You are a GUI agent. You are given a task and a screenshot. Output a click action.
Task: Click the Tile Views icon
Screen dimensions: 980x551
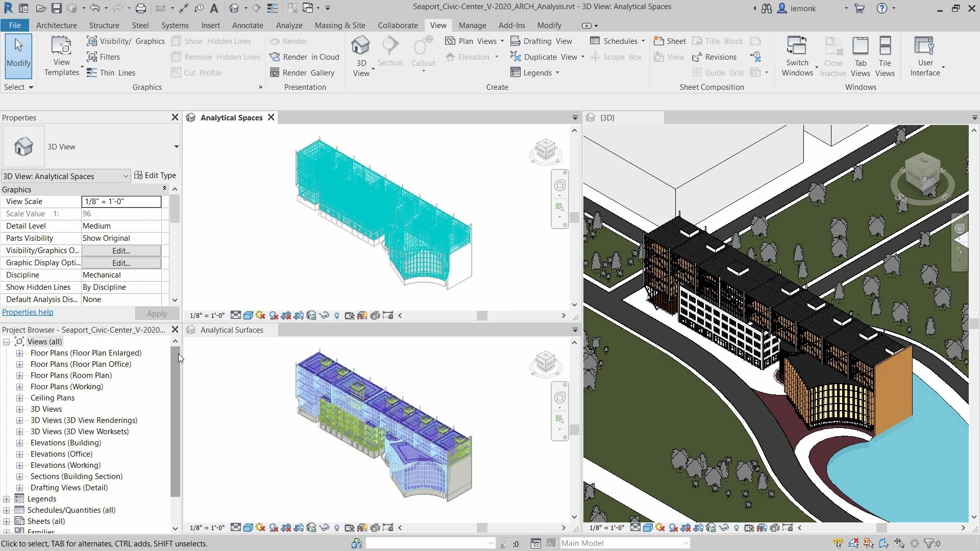pos(885,46)
